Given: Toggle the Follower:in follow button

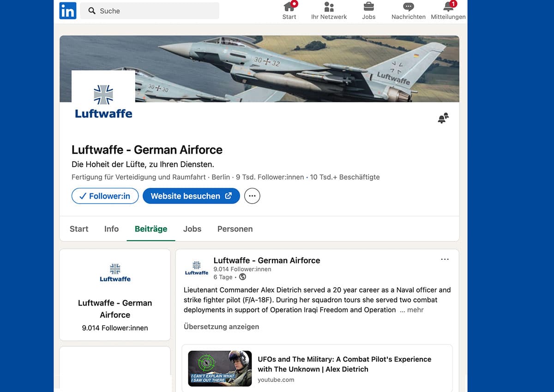Looking at the screenshot, I should pos(105,196).
